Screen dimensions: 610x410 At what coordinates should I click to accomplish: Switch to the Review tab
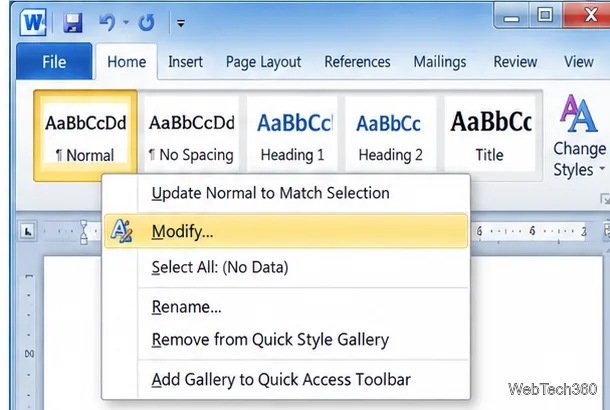pyautogui.click(x=515, y=62)
